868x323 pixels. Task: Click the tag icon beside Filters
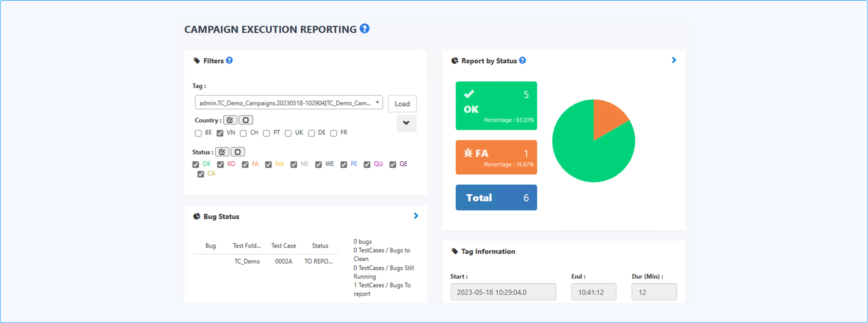[197, 61]
